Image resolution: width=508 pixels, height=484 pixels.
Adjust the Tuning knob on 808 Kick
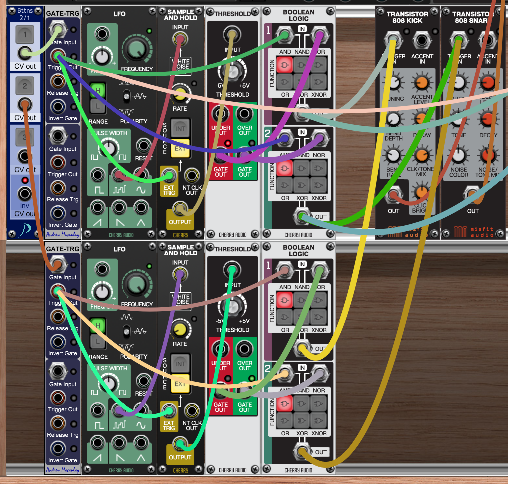click(x=394, y=82)
